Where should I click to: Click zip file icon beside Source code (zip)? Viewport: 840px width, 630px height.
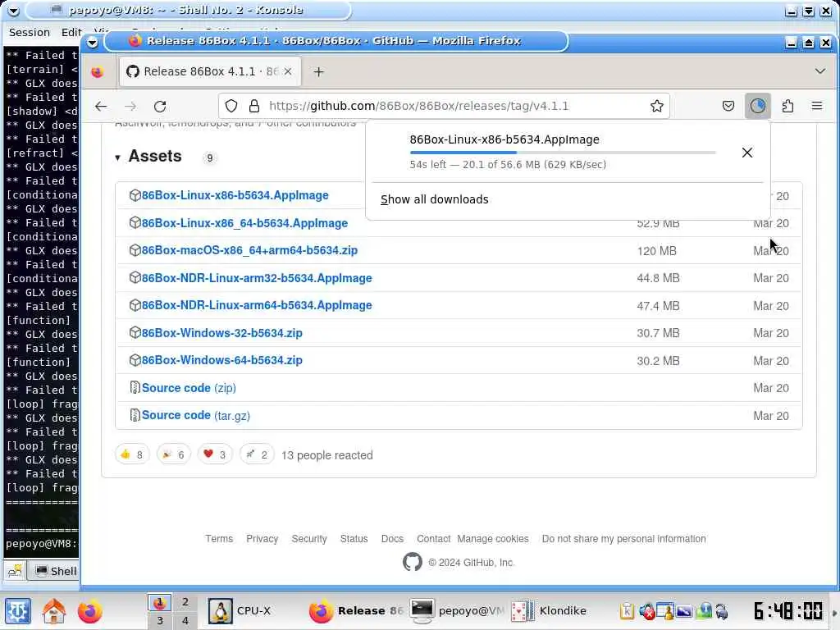coord(135,387)
